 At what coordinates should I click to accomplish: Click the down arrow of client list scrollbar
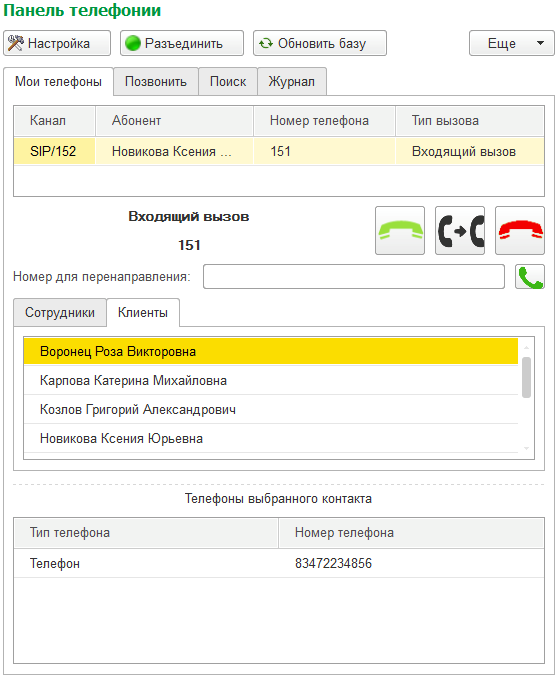tap(526, 449)
